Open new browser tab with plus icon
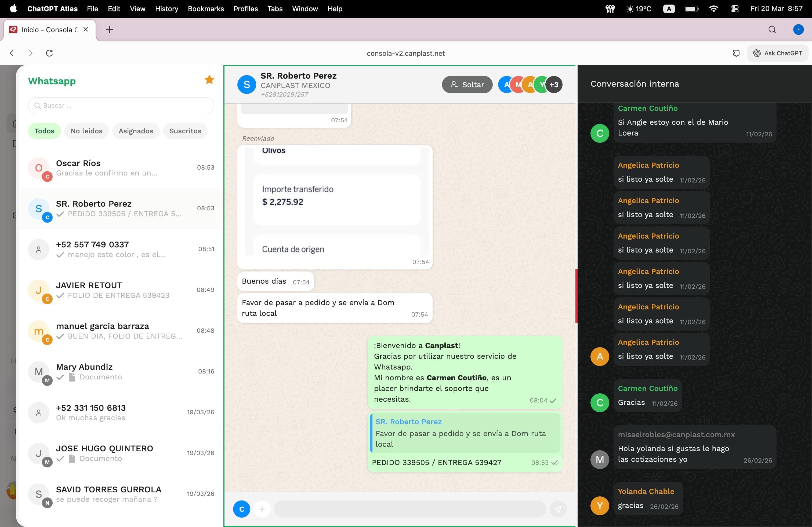The height and width of the screenshot is (527, 812). tap(110, 30)
